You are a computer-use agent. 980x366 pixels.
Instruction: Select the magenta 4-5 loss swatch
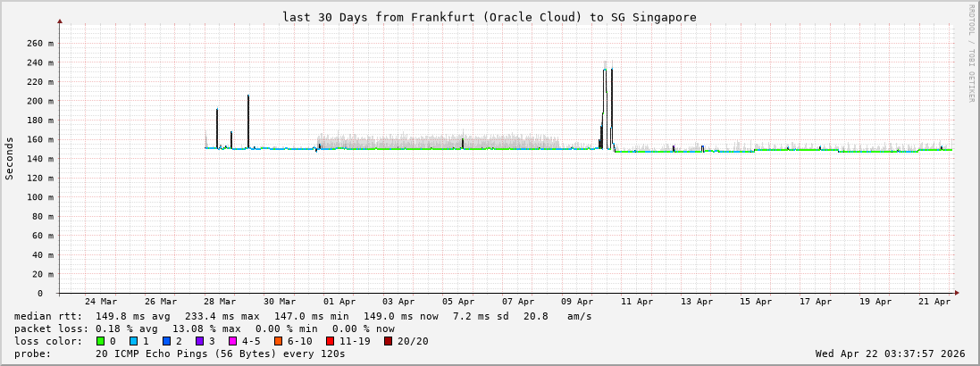point(232,341)
